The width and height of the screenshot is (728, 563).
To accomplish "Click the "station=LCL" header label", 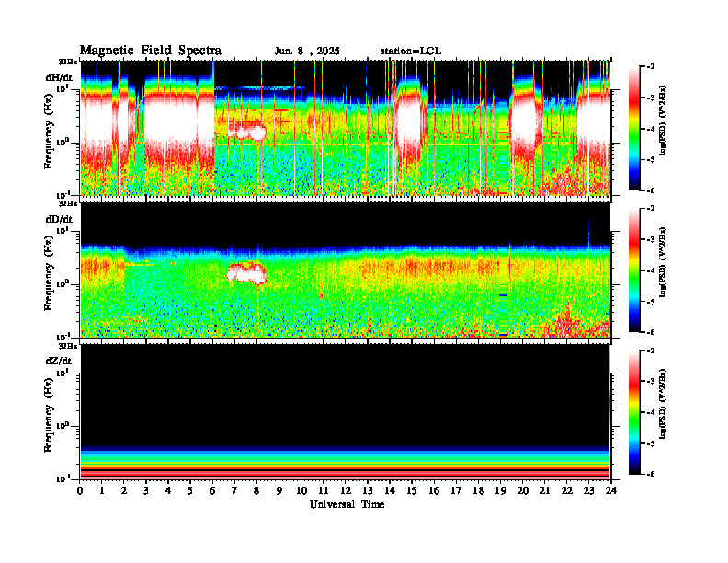I will click(411, 52).
